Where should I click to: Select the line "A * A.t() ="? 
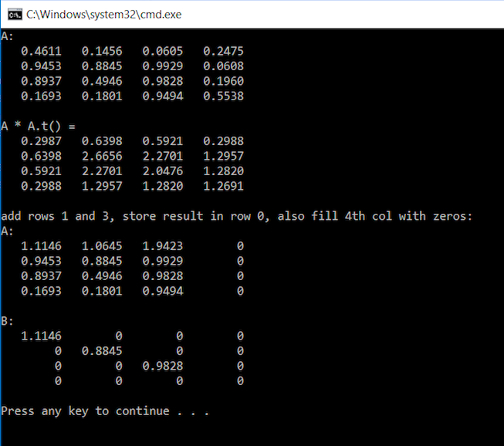tap(39, 127)
